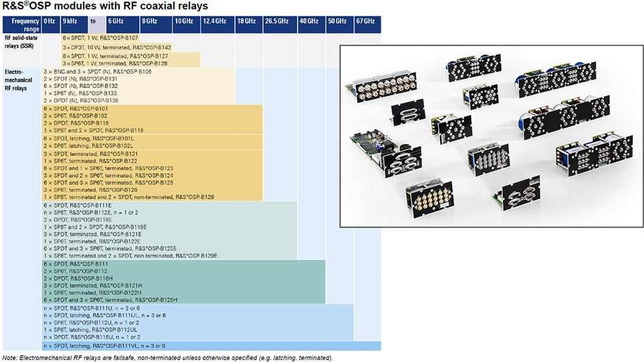Click '1 x SP6T, terminated, OSP-B122H'
The height and width of the screenshot is (362, 644).
tap(93, 293)
